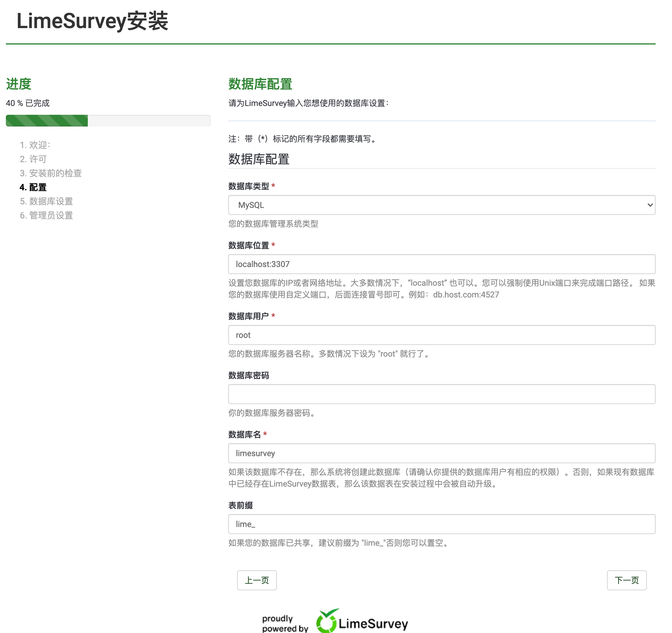The height and width of the screenshot is (633, 672).
Task: Click the proudly powered by text
Action: [x=285, y=623]
